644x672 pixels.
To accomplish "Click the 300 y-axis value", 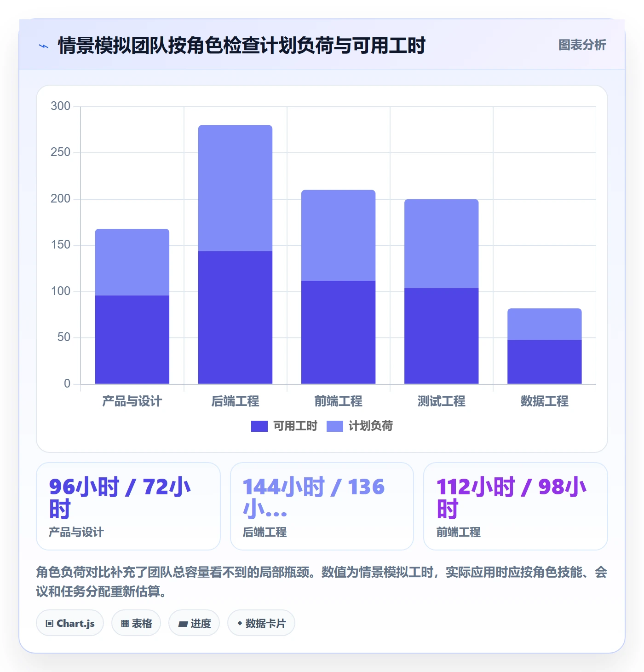I will [60, 106].
